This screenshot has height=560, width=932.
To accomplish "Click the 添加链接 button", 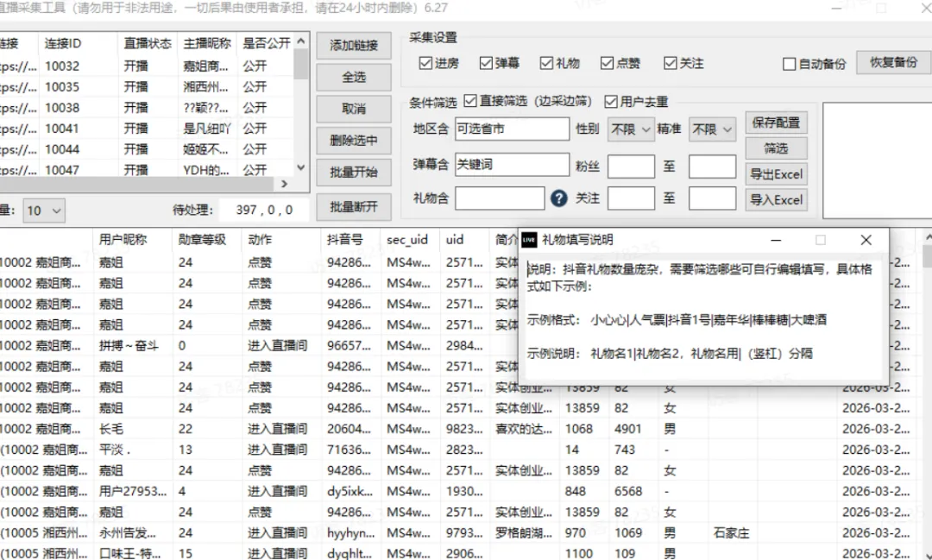I will (353, 45).
